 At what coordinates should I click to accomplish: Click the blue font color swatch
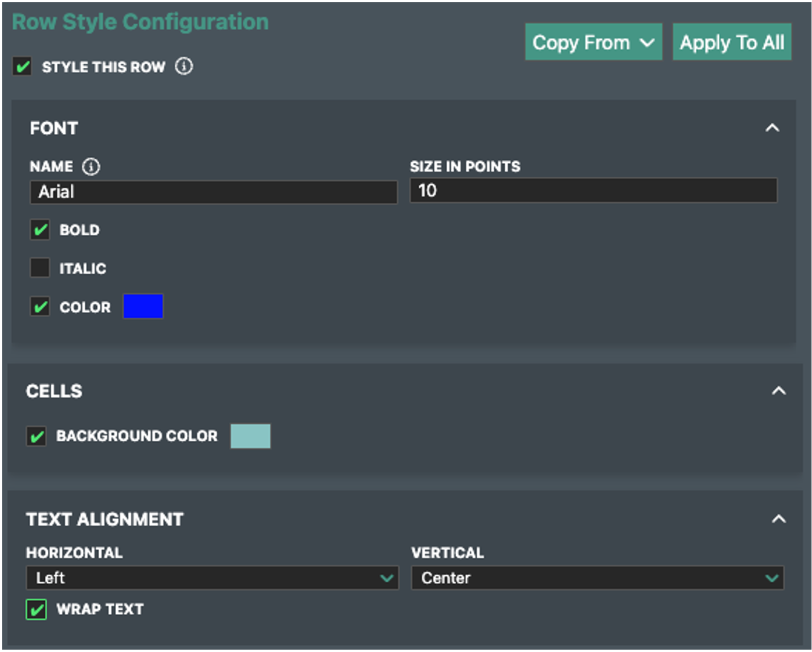point(143,307)
